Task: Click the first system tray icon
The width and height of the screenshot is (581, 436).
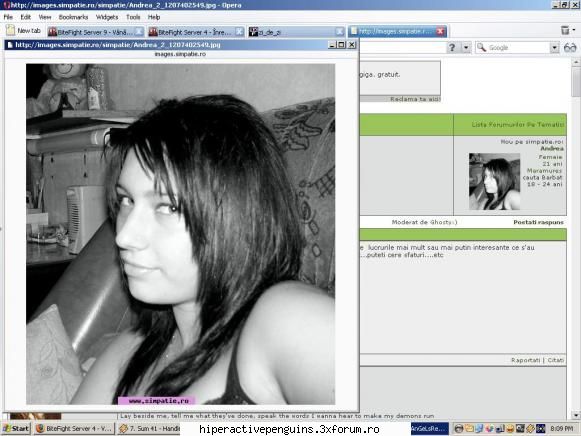Action: point(459,429)
